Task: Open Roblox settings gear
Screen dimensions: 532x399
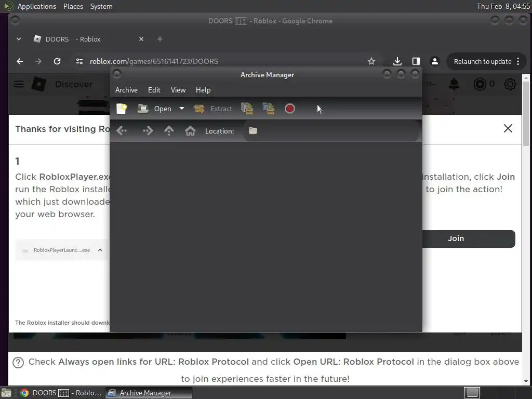Action: point(510,84)
